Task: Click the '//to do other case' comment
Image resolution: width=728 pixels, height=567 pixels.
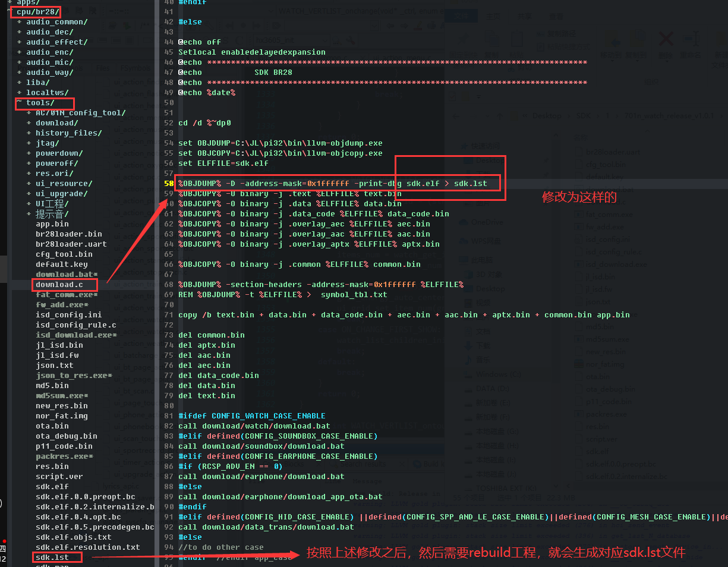Action: click(221, 547)
